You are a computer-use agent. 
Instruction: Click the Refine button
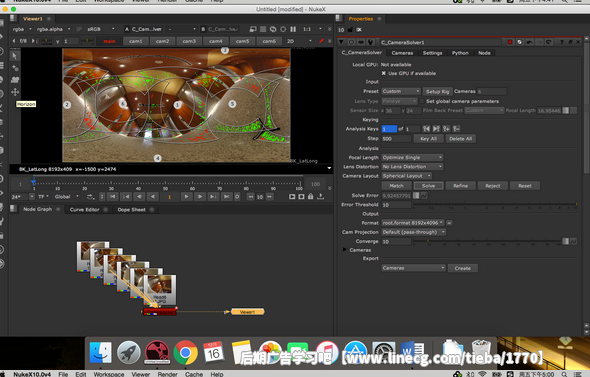pyautogui.click(x=461, y=185)
